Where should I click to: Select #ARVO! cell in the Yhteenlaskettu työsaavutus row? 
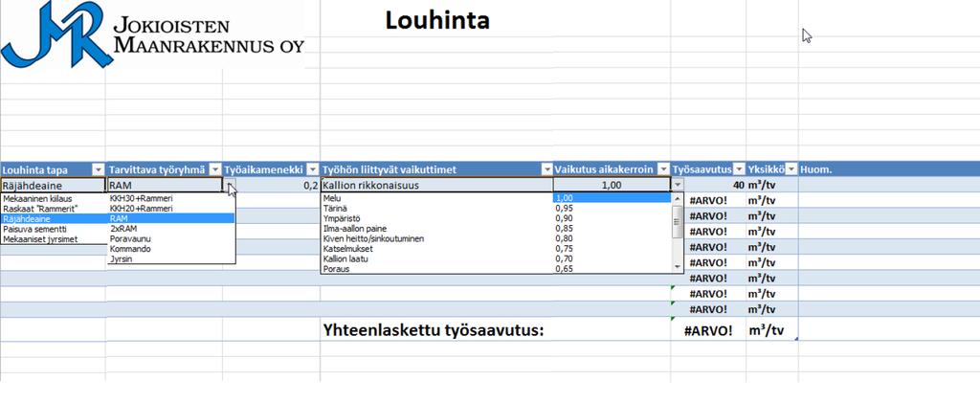click(x=708, y=330)
